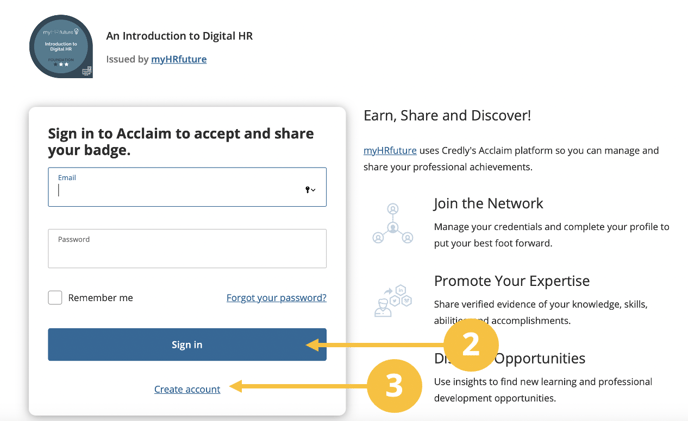Click the 'Sign in to Acclaim' heading text
688x421 pixels.
180,141
